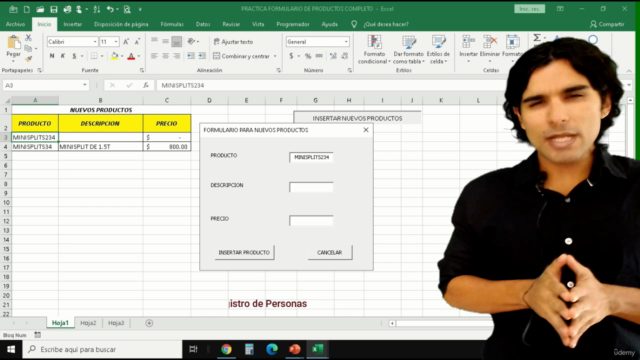Add a new sheet with plus icon
The height and width of the screenshot is (360, 640).
pos(149,323)
